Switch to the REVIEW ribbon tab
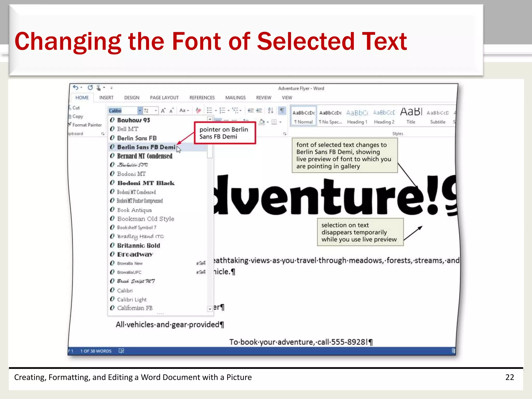Image resolution: width=532 pixels, height=399 pixels. point(264,98)
